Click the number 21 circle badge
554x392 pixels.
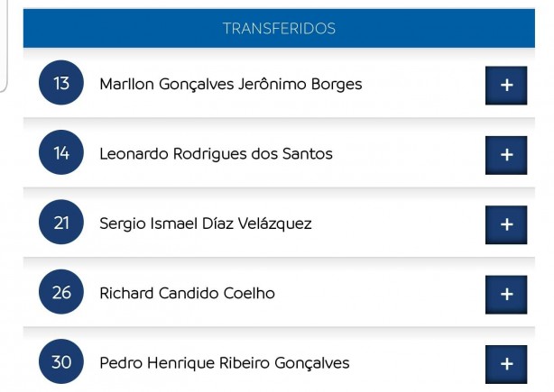[x=61, y=222]
